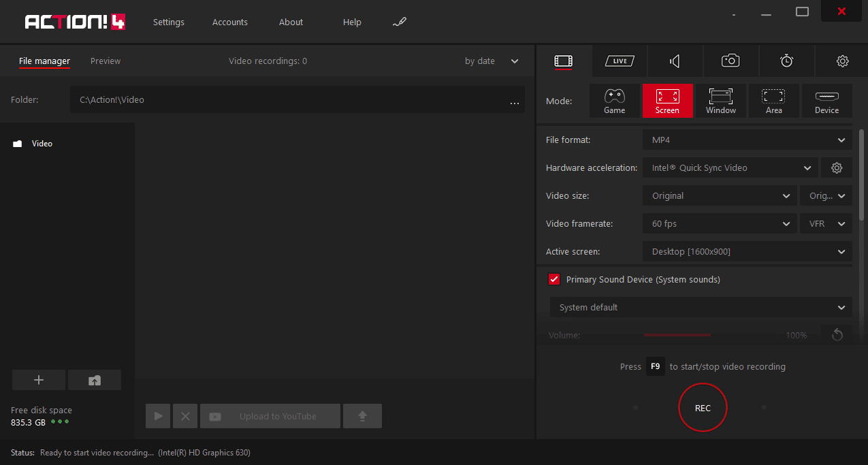Reset volume with the undo arrow icon
Screen dimensions: 868x465
(x=837, y=335)
